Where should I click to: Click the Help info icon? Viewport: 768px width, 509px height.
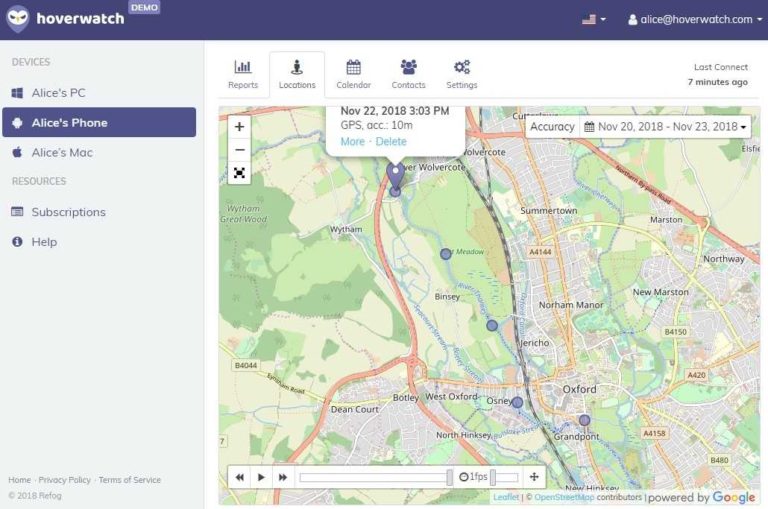[x=17, y=242]
